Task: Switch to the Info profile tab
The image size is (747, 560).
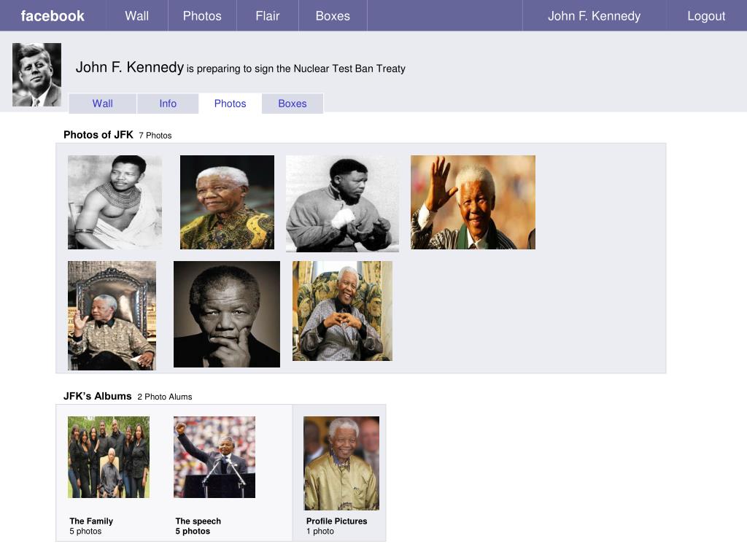Action: click(x=168, y=104)
